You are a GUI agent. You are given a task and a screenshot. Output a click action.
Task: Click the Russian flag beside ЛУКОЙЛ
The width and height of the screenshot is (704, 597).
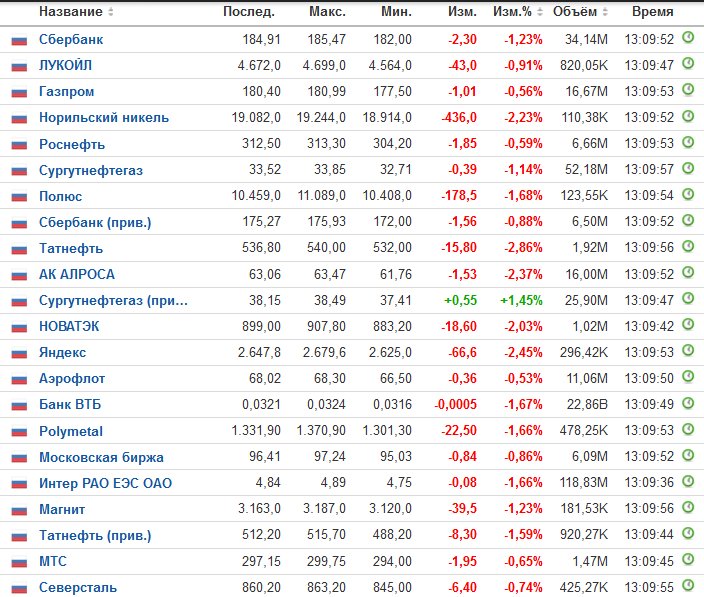pos(19,66)
